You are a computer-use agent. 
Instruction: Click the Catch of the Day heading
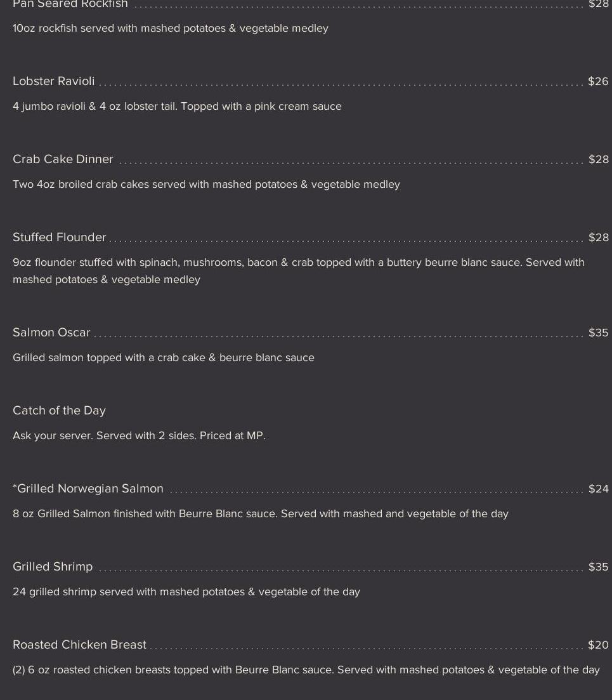[x=59, y=411]
